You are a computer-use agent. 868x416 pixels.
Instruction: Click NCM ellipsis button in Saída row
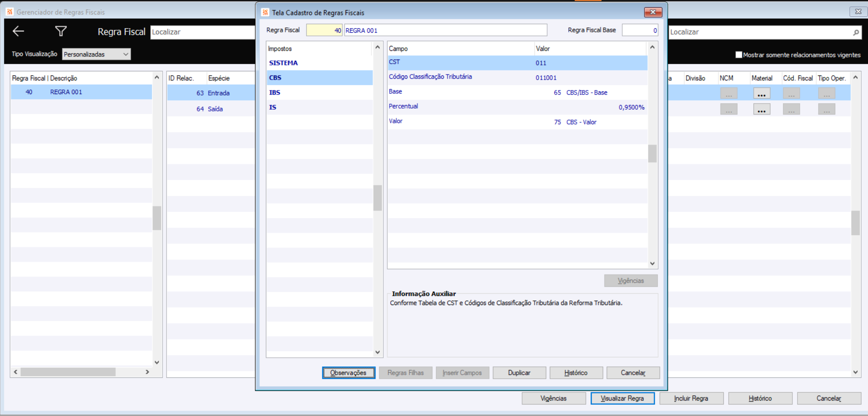(729, 110)
